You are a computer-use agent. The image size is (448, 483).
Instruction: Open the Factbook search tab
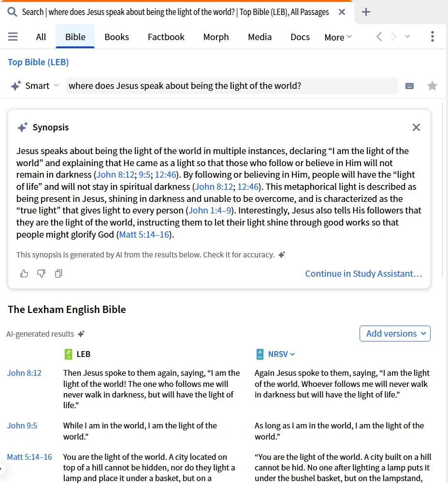click(166, 37)
